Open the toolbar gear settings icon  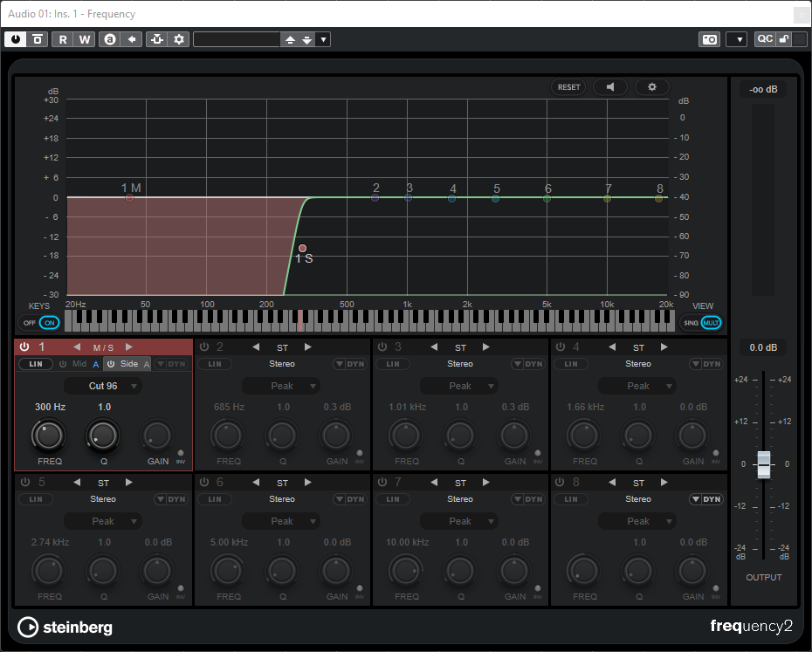179,39
